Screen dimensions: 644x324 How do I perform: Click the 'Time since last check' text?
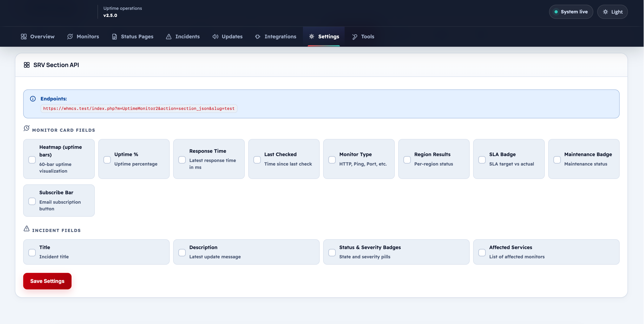pos(288,164)
